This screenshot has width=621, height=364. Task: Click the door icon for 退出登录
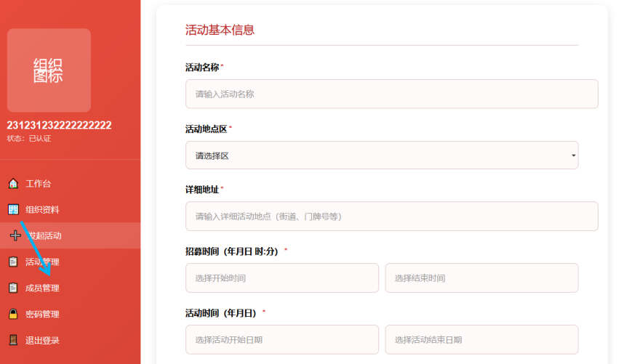pyautogui.click(x=13, y=341)
